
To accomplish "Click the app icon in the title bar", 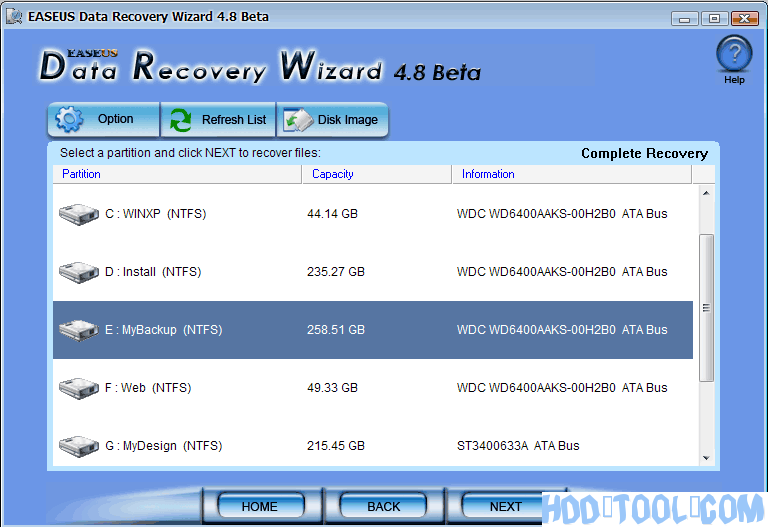I will 14,16.
